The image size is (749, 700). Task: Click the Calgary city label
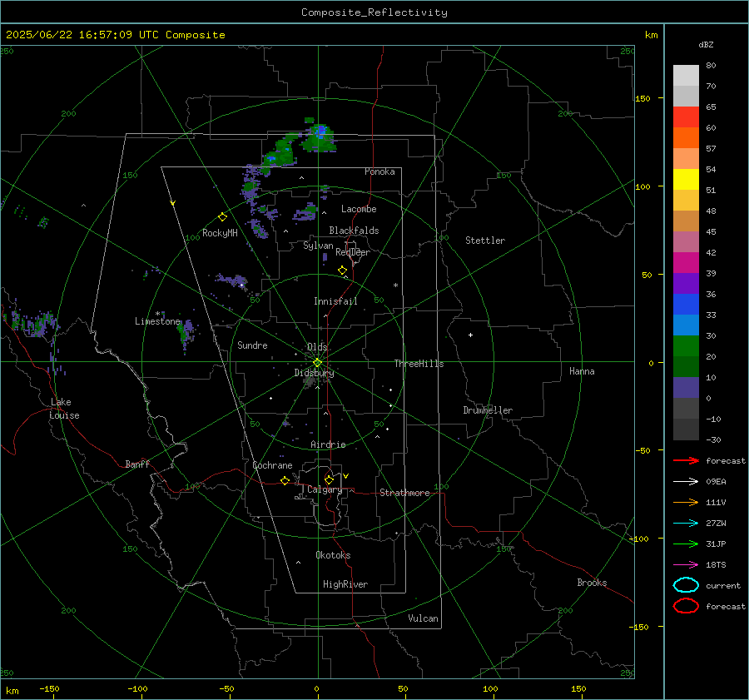pyautogui.click(x=325, y=489)
